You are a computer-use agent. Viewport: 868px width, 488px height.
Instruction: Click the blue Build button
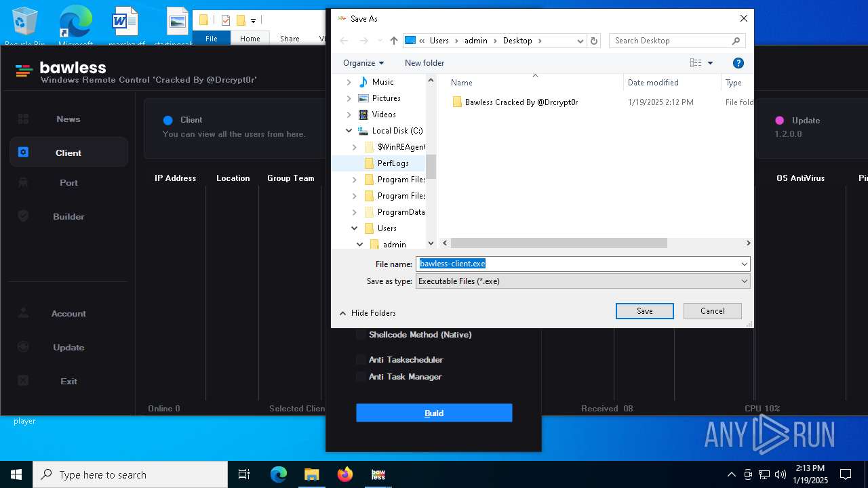coord(434,413)
